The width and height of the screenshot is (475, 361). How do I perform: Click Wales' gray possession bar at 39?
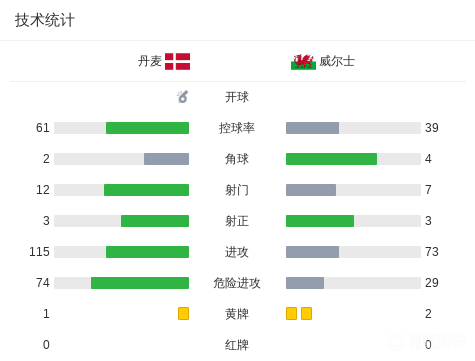[x=312, y=128]
